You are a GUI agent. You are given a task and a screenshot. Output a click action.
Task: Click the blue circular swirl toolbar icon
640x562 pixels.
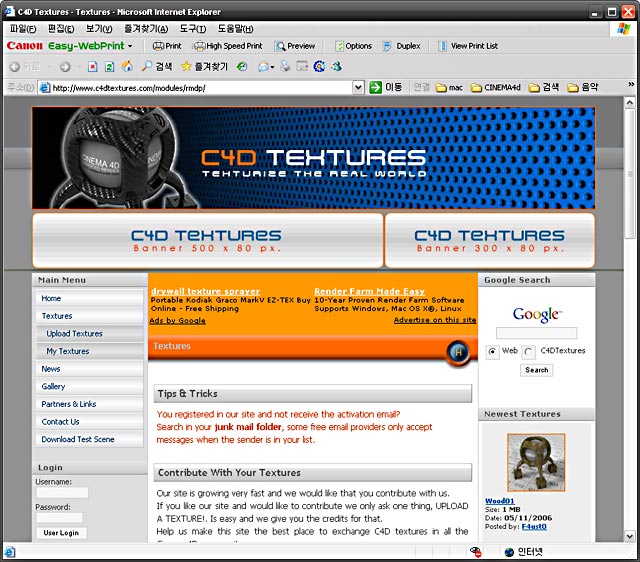[319, 67]
